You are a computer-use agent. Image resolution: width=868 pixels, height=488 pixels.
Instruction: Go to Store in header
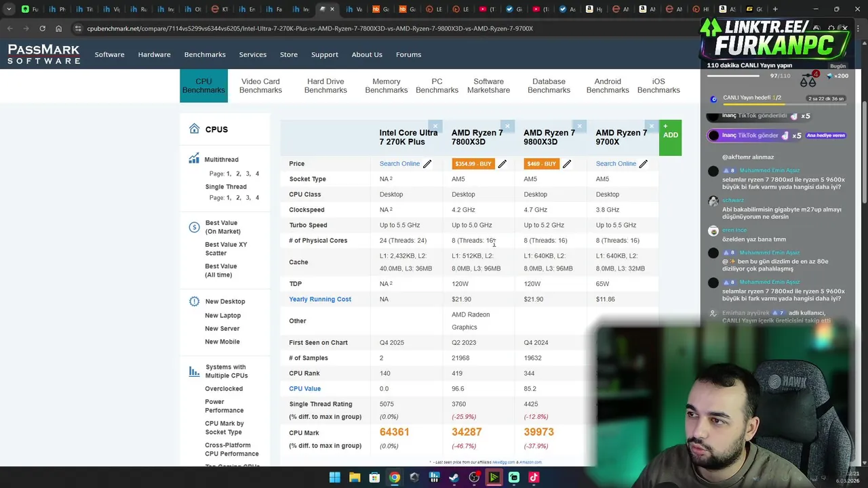point(289,54)
